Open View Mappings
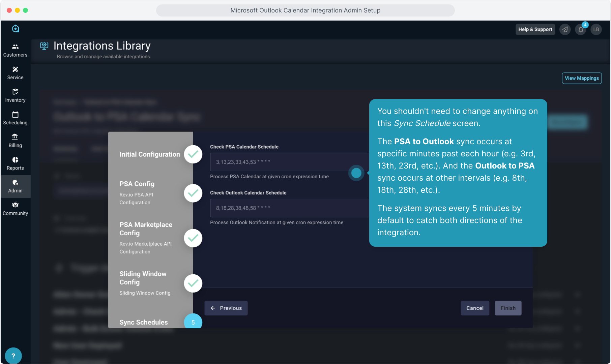Screen dimensions: 611x364 (x=581, y=78)
